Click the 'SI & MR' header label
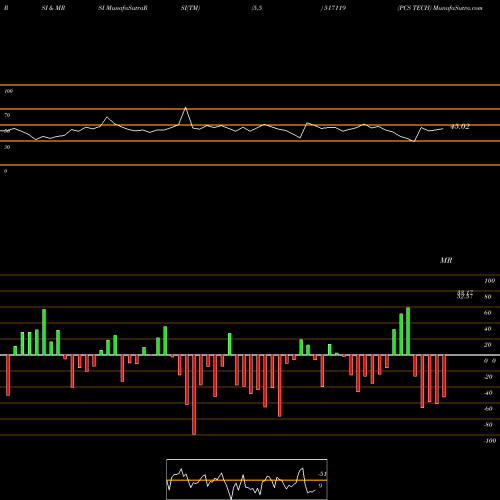This screenshot has width=500, height=500. click(x=53, y=8)
